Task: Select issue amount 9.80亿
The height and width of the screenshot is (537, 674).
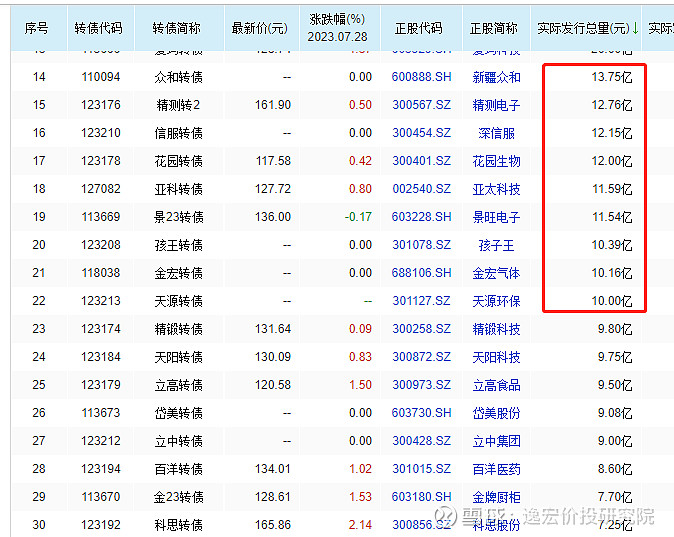Action: (615, 329)
